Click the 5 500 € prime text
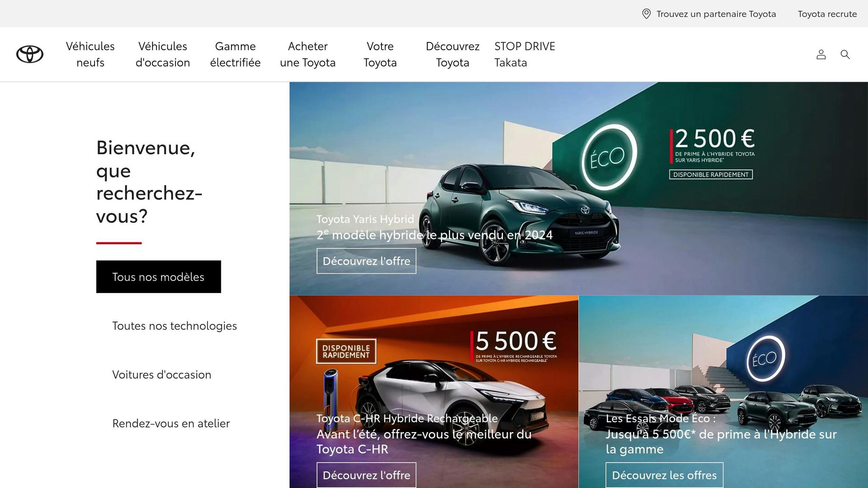This screenshot has width=868, height=488. 516,341
